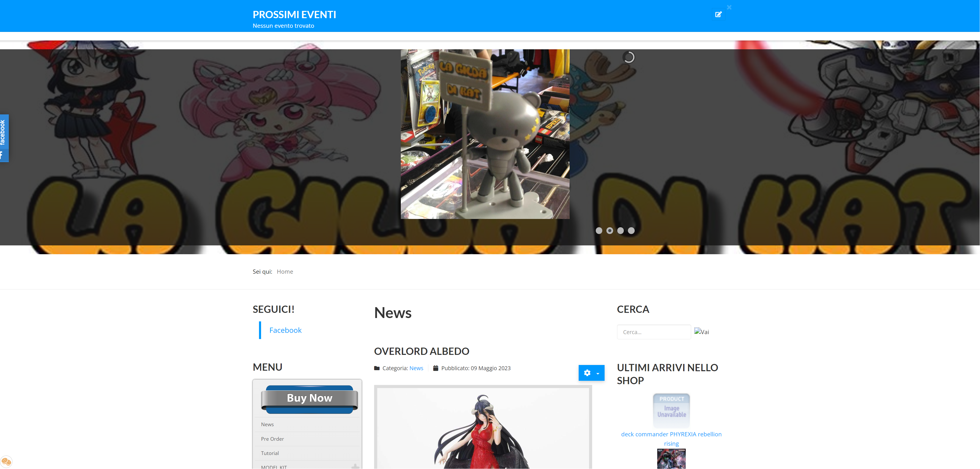Open Tutorial in the side menu
Viewport: 980px width, 469px height.
point(270,453)
